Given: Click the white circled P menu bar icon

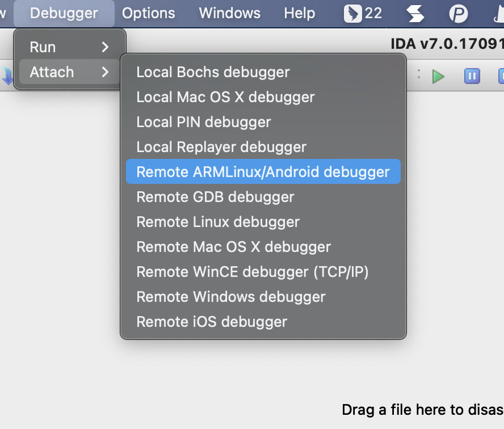Looking at the screenshot, I should pos(458,13).
